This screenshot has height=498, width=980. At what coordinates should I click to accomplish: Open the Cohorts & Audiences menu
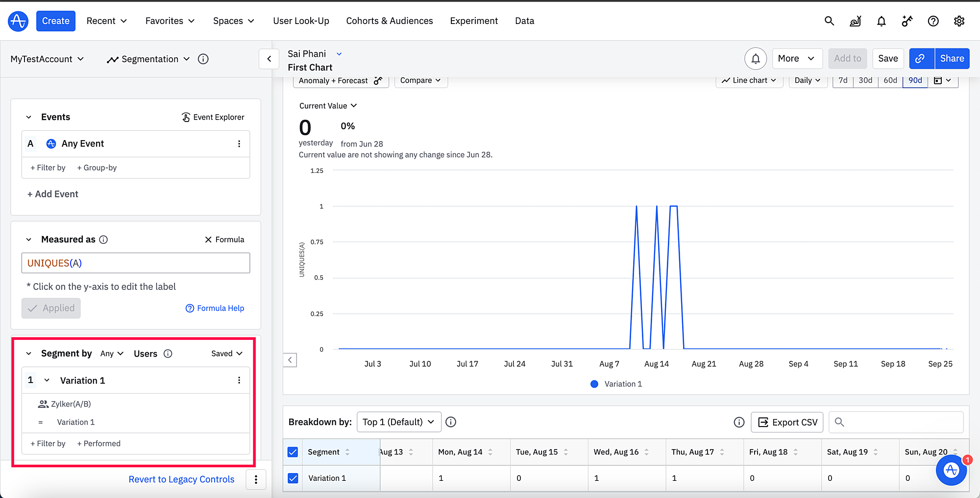point(389,21)
